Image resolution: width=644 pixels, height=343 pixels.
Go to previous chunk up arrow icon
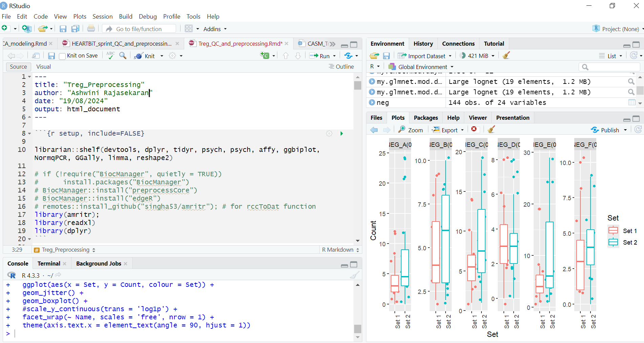coord(286,56)
